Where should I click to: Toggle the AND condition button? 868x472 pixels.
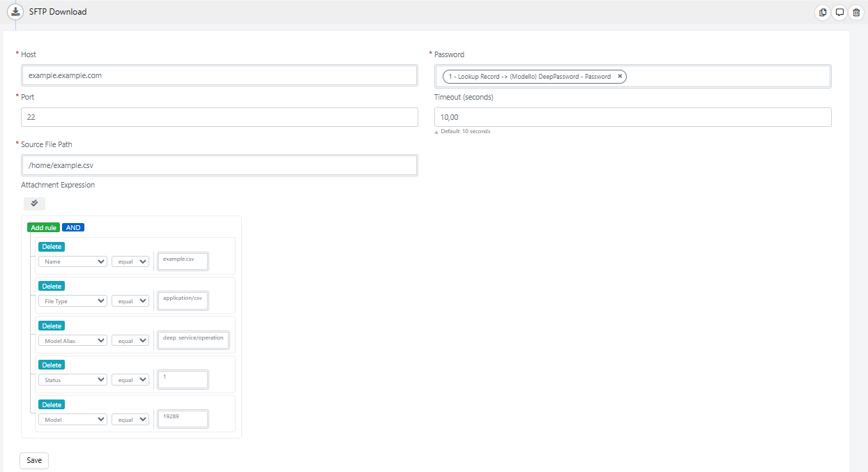point(73,227)
